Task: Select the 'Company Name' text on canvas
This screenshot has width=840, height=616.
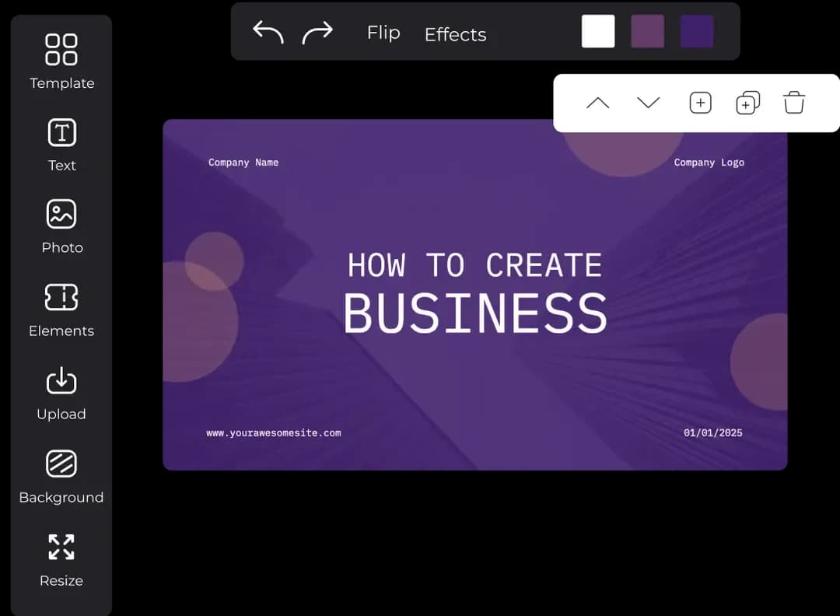Action: click(x=243, y=163)
